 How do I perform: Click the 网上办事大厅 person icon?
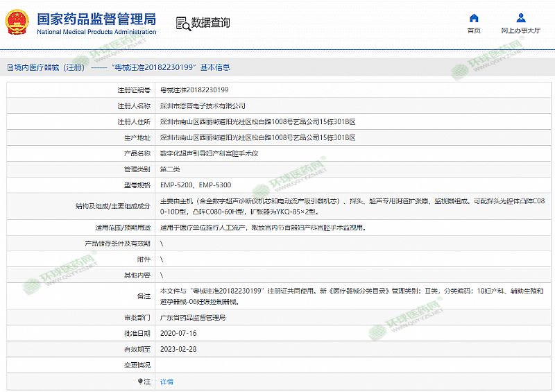(x=520, y=18)
